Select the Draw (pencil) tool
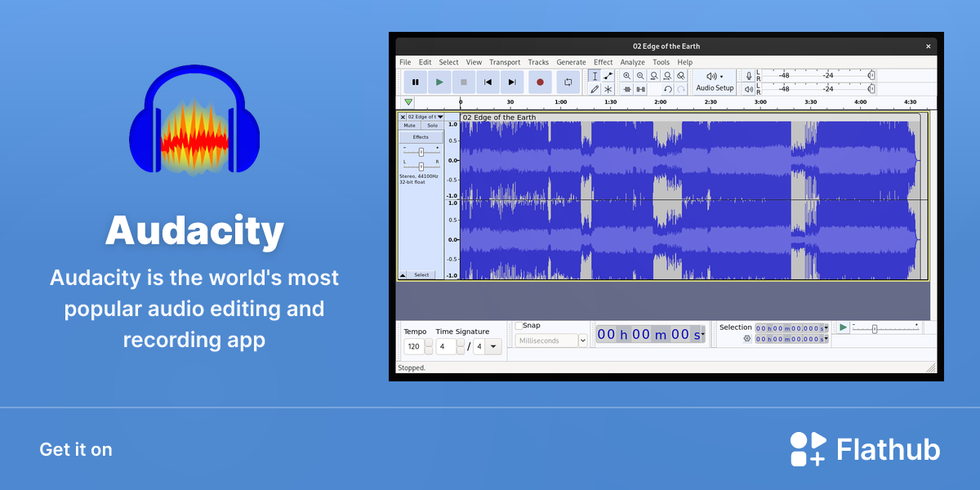Viewport: 980px width, 490px height. 595,89
